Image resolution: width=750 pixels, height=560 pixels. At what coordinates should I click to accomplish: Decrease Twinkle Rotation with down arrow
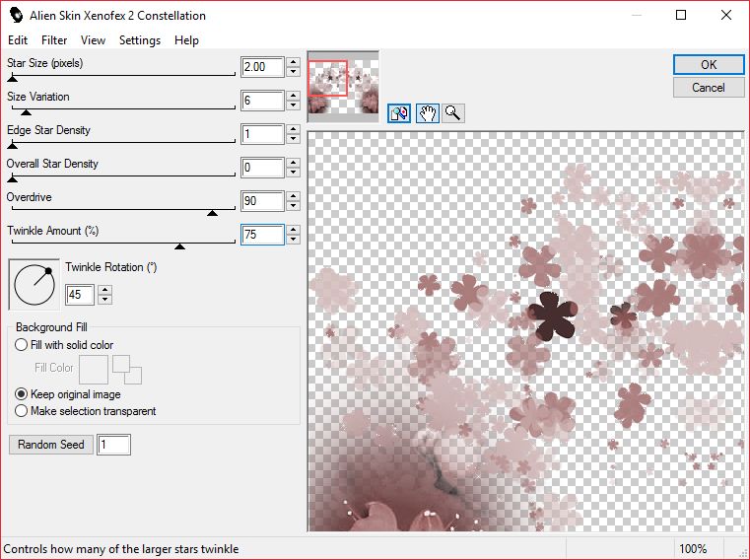pos(104,300)
